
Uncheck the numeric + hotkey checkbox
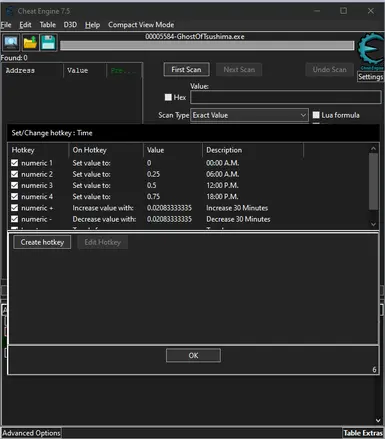click(x=14, y=208)
